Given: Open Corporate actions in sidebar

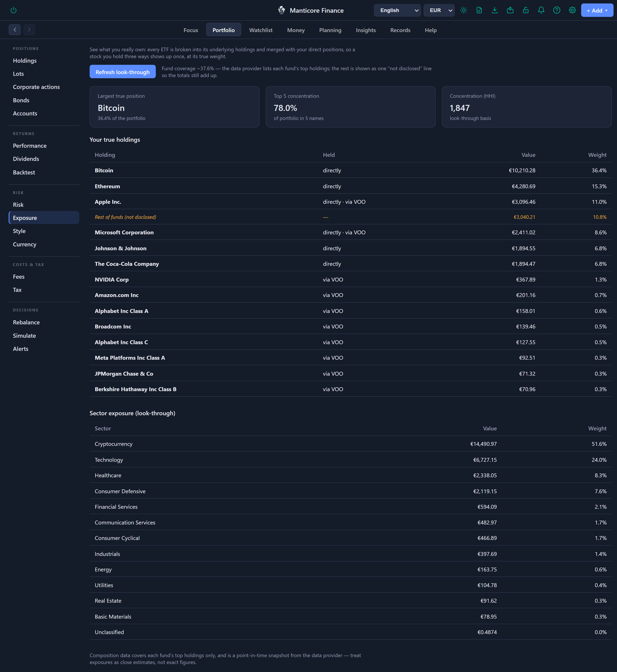Looking at the screenshot, I should [x=44, y=87].
